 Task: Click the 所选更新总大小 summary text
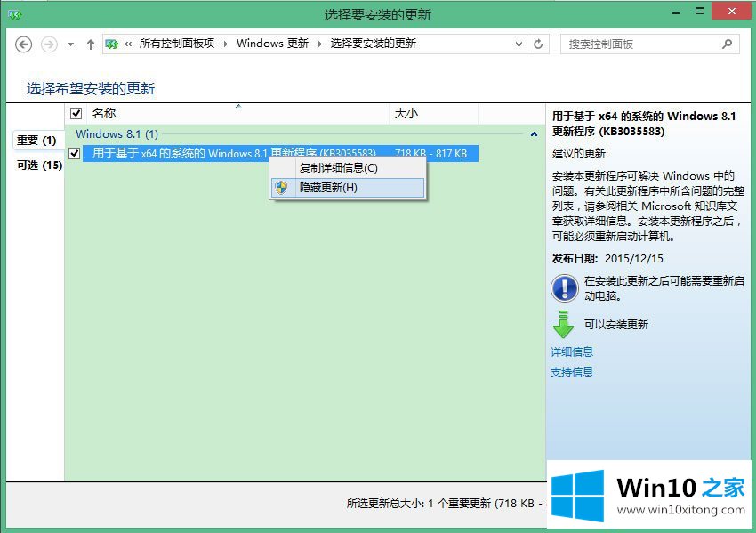[x=446, y=503]
